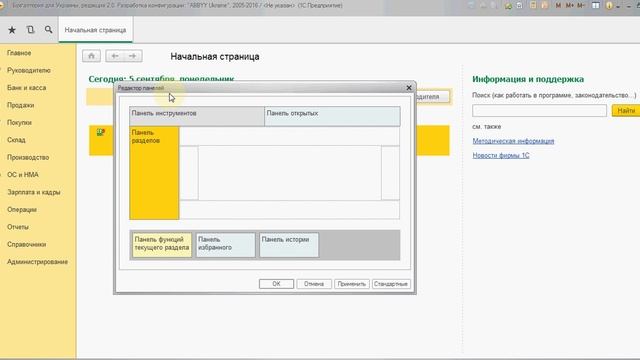This screenshot has width=640, height=360.
Task: Open History icon next to star
Action: coord(30,30)
